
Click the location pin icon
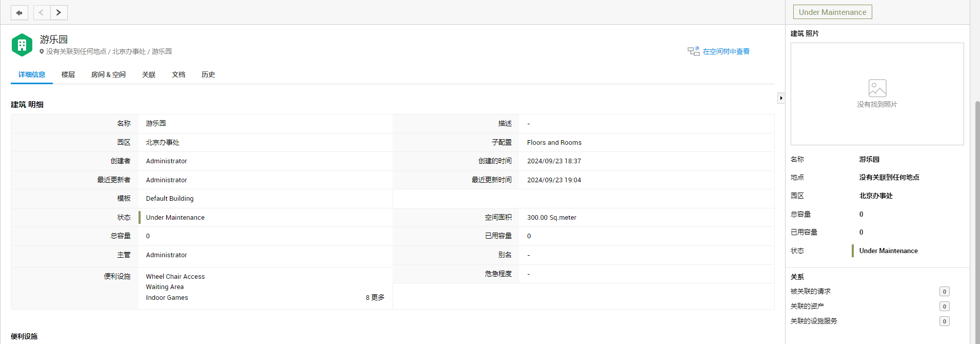pos(42,52)
